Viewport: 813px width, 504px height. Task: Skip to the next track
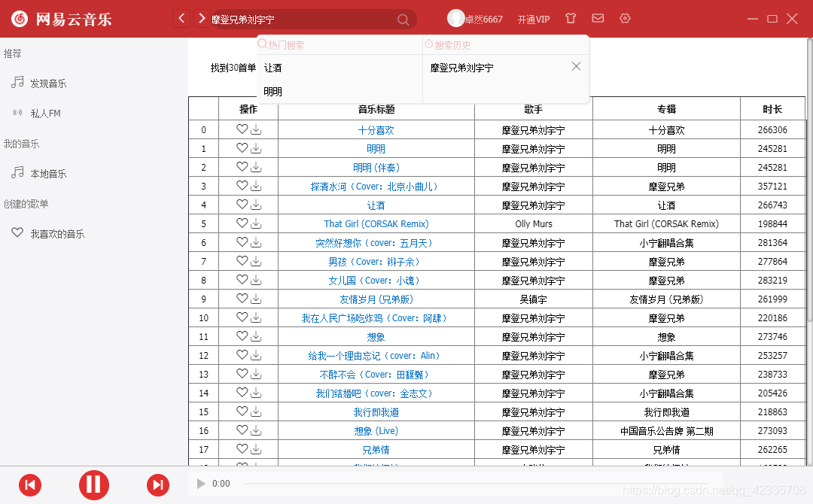(157, 485)
